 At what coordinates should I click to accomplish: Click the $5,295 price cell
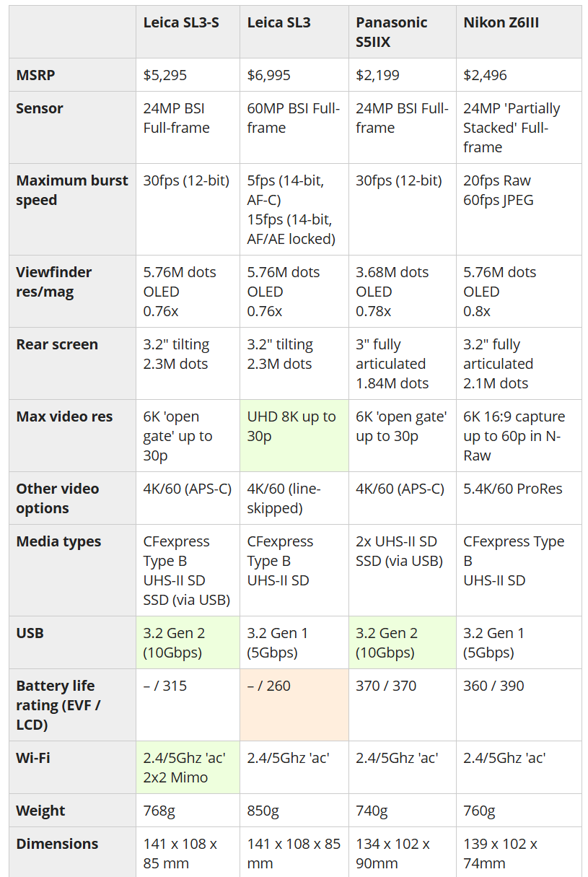188,75
